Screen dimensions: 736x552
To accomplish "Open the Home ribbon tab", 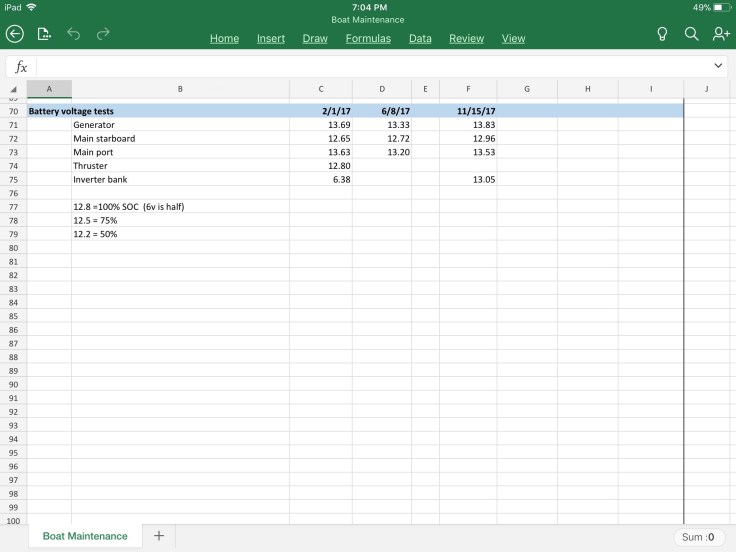I will click(224, 39).
